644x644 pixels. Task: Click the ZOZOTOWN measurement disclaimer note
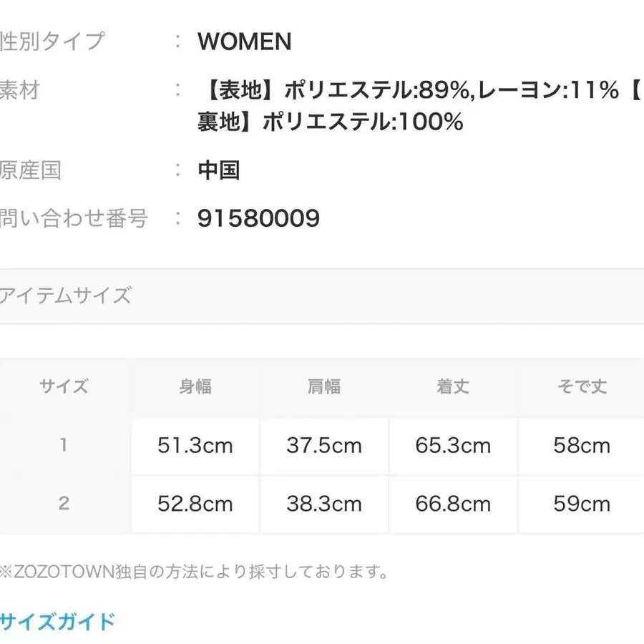tap(193, 572)
